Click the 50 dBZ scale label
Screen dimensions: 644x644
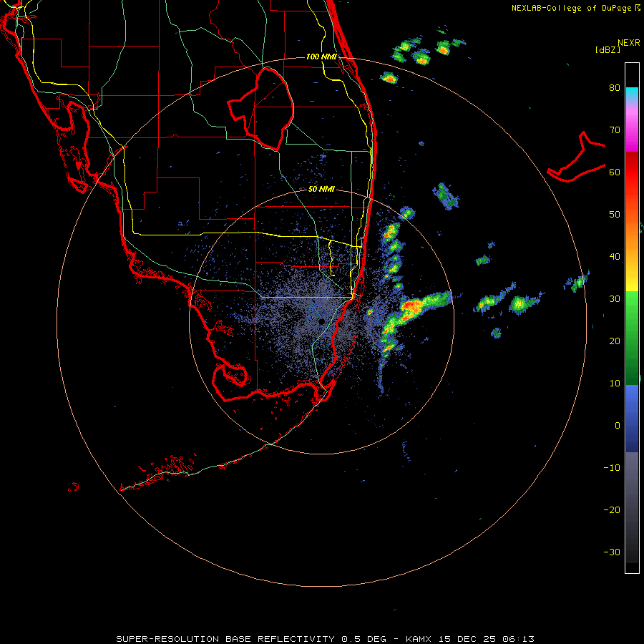pos(615,215)
